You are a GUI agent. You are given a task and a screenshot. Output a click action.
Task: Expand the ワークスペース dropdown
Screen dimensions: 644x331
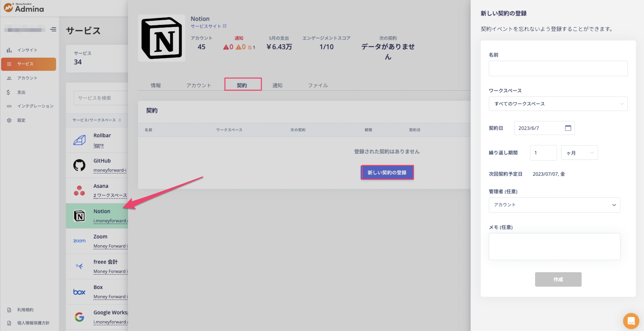tap(558, 104)
